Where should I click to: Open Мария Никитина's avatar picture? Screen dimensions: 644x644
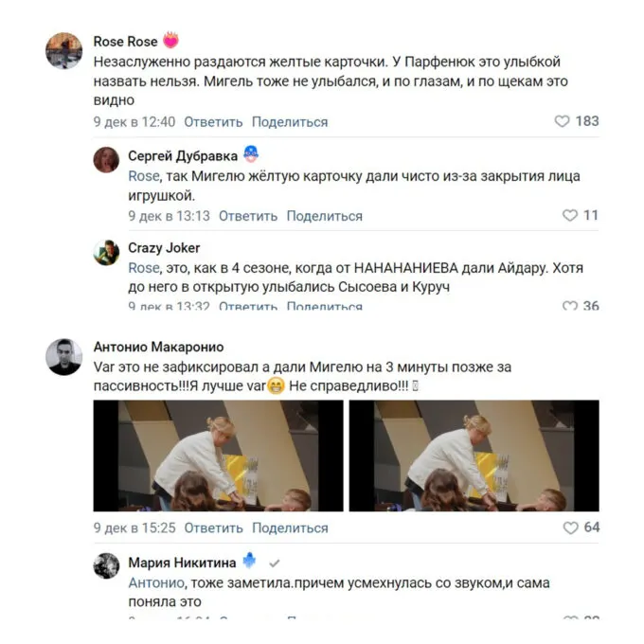[x=106, y=566]
